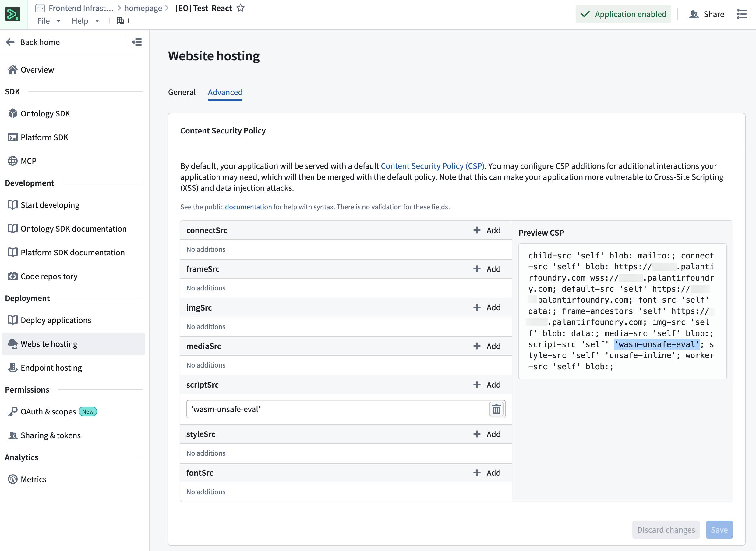Screen dimensions: 756x551
Task: Click the Discard changes button
Action: (x=666, y=530)
